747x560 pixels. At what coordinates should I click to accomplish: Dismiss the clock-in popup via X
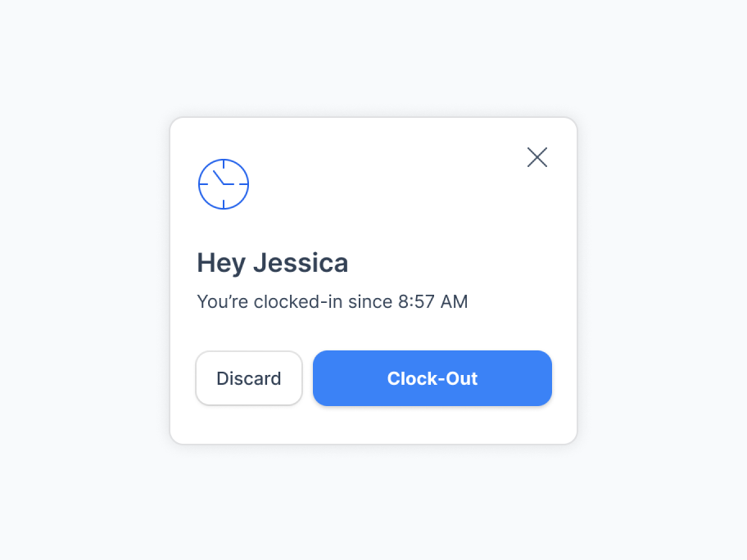pyautogui.click(x=537, y=157)
